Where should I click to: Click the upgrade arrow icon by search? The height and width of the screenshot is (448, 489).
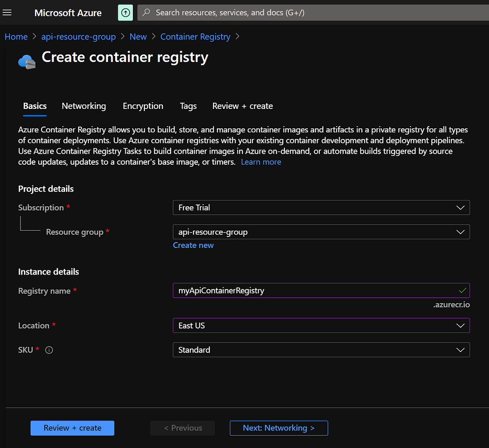125,12
